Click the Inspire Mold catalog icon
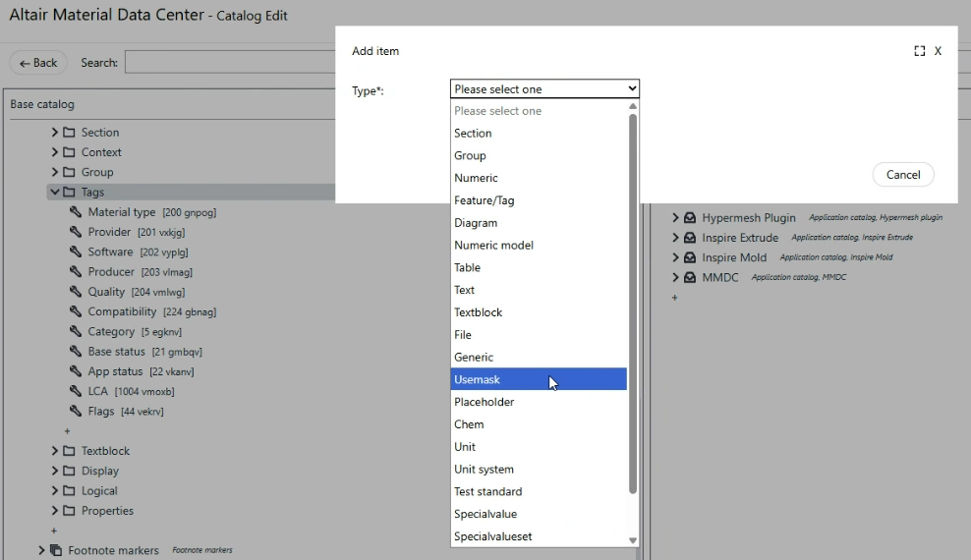The height and width of the screenshot is (560, 971). (690, 257)
